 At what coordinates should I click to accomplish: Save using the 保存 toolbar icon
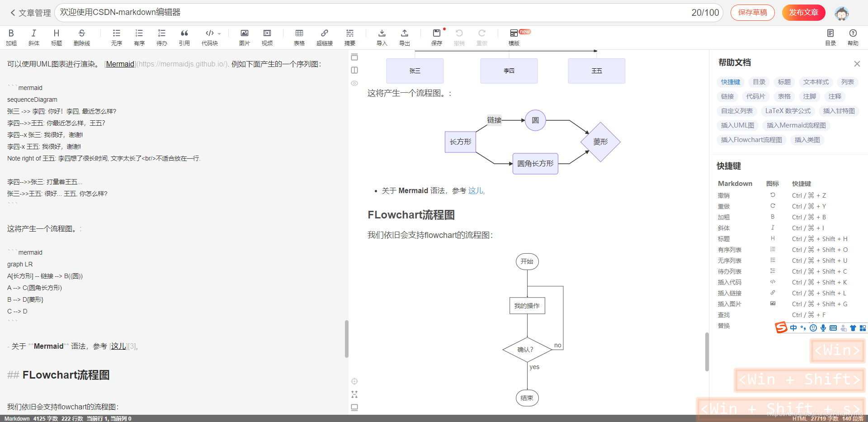tap(437, 37)
